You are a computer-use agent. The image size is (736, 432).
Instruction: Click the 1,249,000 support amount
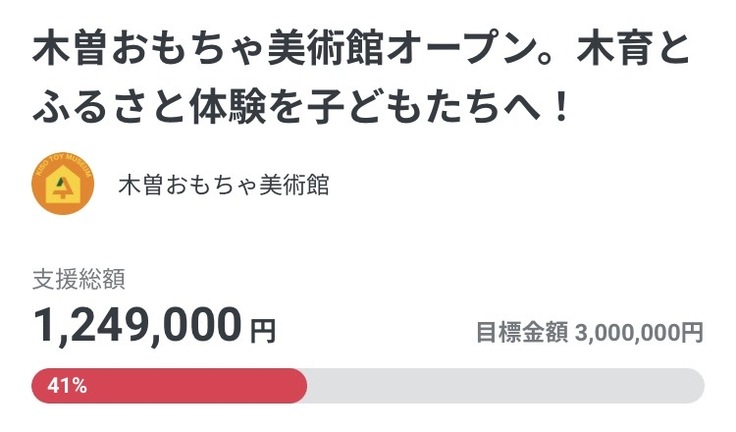[138, 324]
